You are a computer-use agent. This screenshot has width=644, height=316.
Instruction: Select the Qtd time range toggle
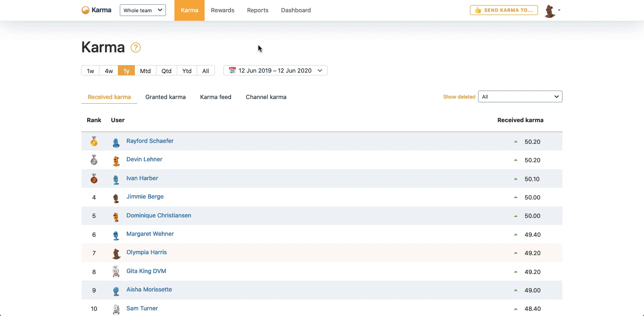coord(166,71)
